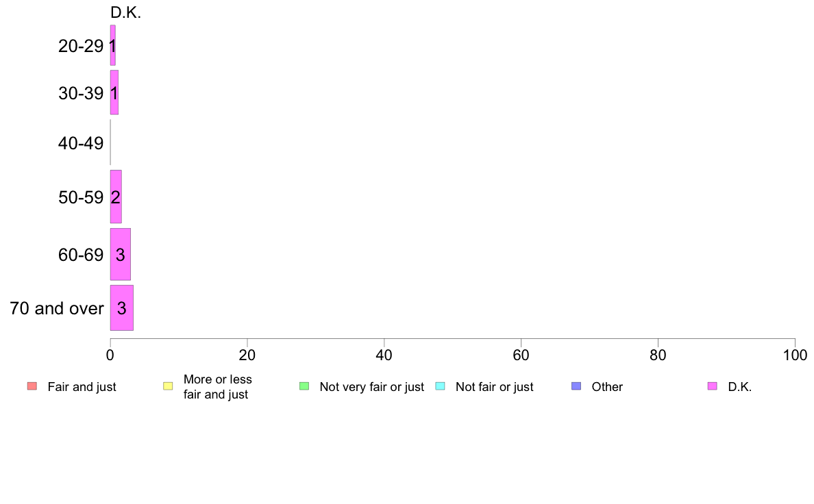The width and height of the screenshot is (814, 504).
Task: Click the Not very fair or just legend text
Action: 371,387
